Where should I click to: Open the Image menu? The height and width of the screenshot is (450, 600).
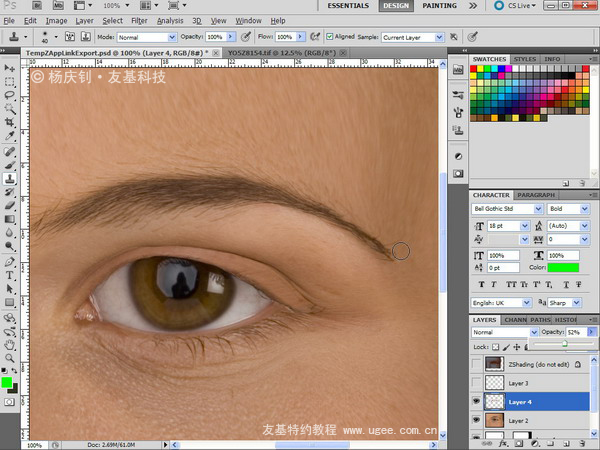tap(56, 21)
